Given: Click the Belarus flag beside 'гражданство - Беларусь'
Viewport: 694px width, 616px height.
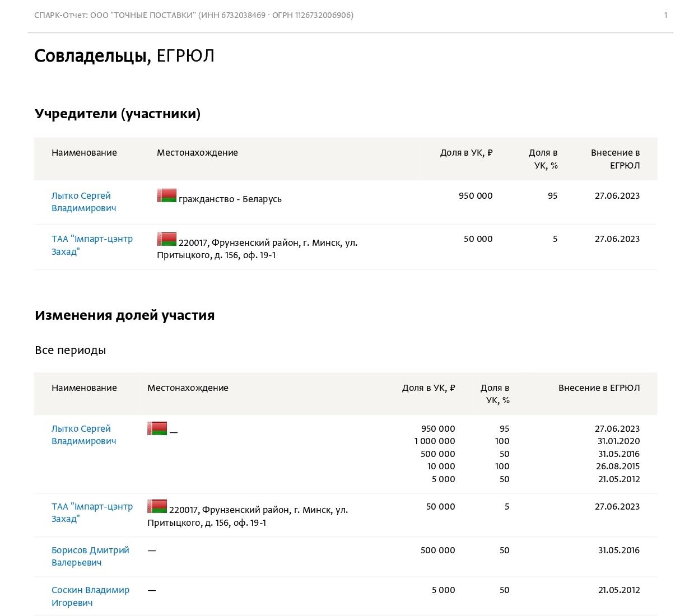Looking at the screenshot, I should 166,196.
